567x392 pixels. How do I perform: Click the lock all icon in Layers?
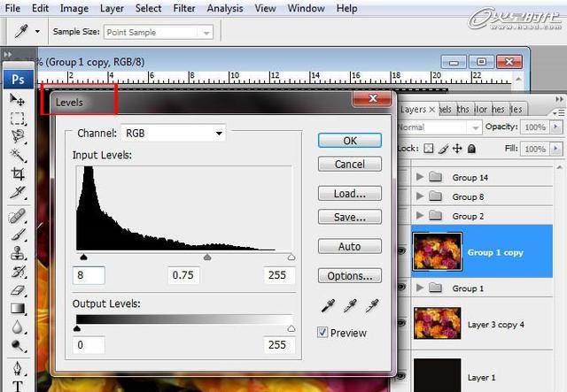471,149
